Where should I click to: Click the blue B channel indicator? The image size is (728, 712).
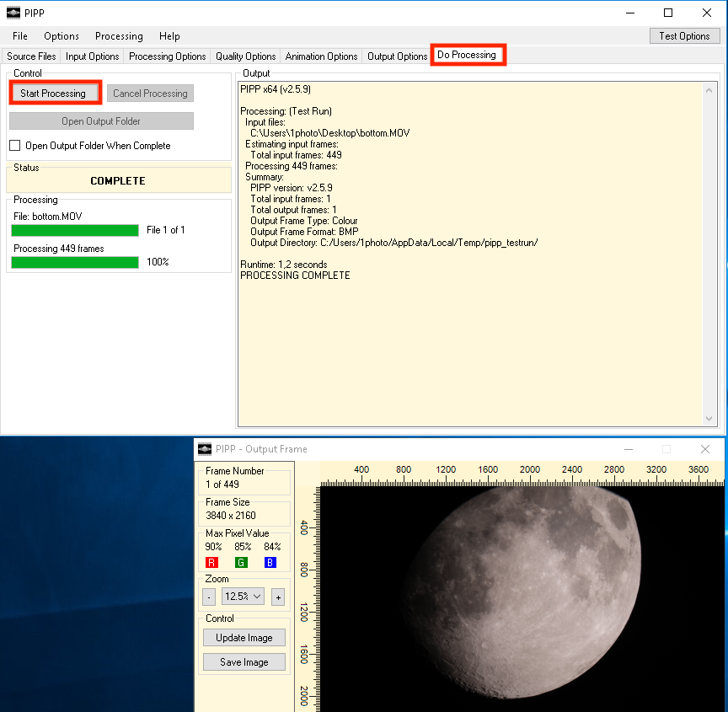270,562
